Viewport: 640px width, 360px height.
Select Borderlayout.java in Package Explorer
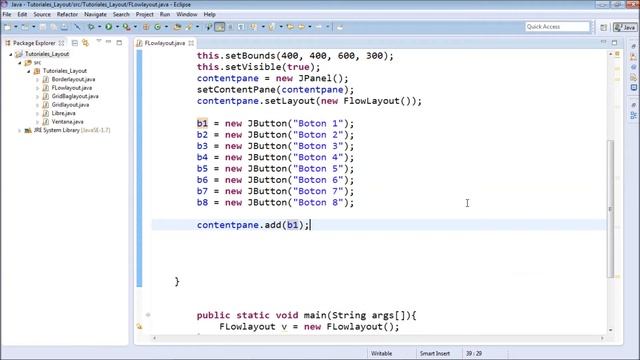click(73, 79)
